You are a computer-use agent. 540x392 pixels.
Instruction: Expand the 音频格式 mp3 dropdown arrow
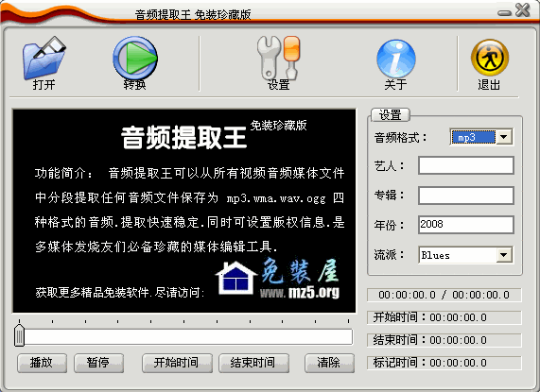(504, 137)
